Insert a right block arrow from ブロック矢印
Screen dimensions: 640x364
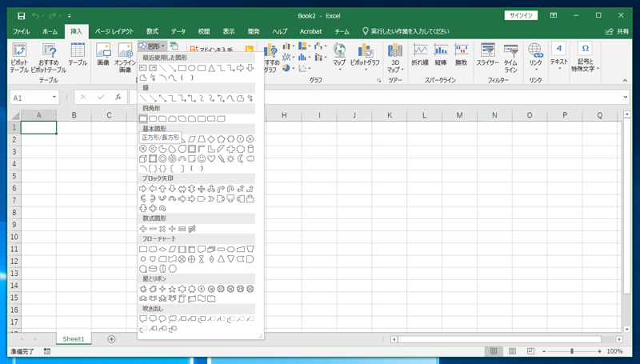144,189
